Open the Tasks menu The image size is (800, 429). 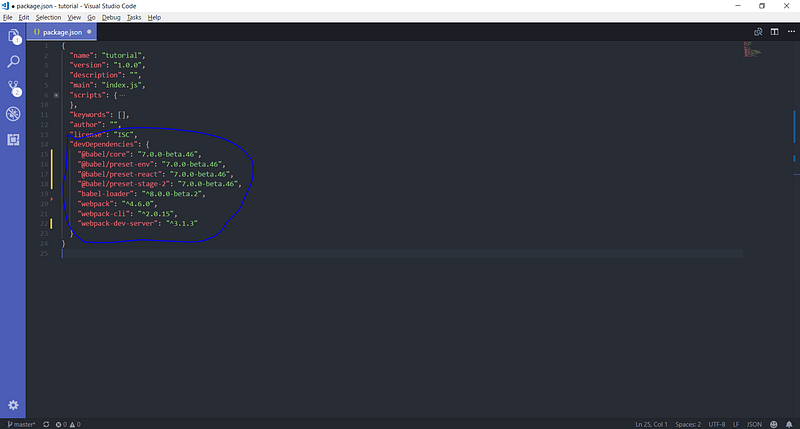[x=134, y=17]
